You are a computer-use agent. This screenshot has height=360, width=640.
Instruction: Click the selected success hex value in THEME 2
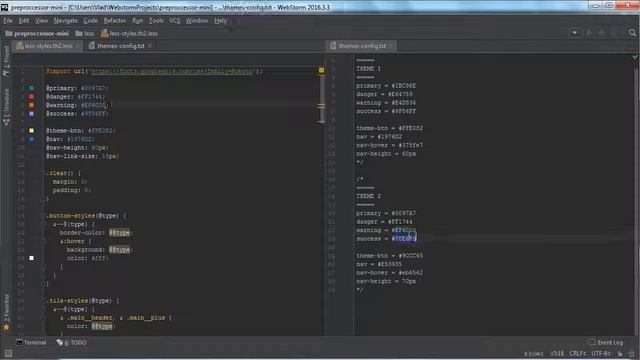[404, 238]
